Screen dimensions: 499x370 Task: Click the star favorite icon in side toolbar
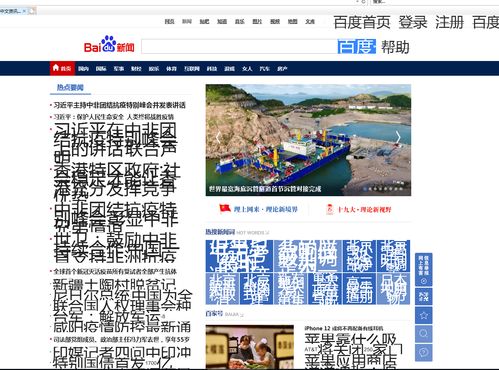(423, 315)
